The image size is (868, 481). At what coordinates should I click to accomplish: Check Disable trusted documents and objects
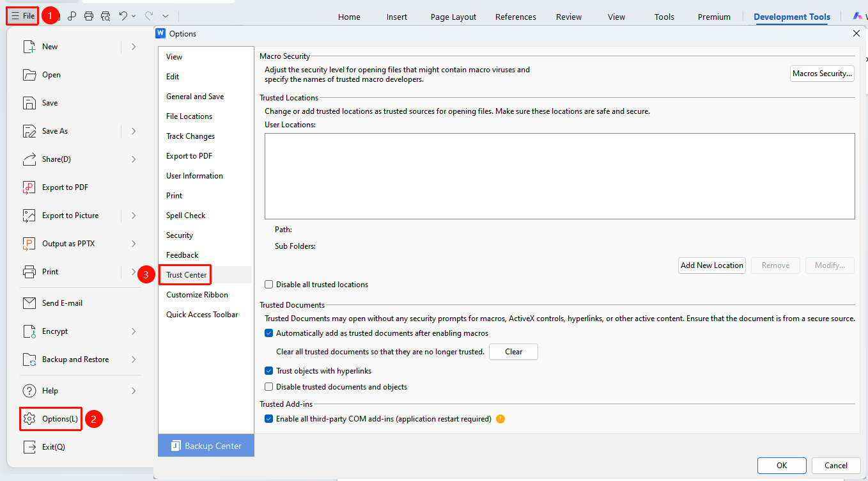click(x=269, y=387)
